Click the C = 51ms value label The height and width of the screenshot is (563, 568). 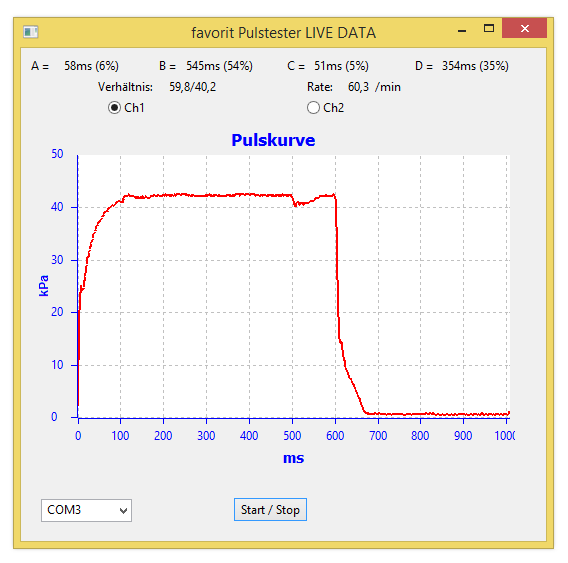pos(328,66)
